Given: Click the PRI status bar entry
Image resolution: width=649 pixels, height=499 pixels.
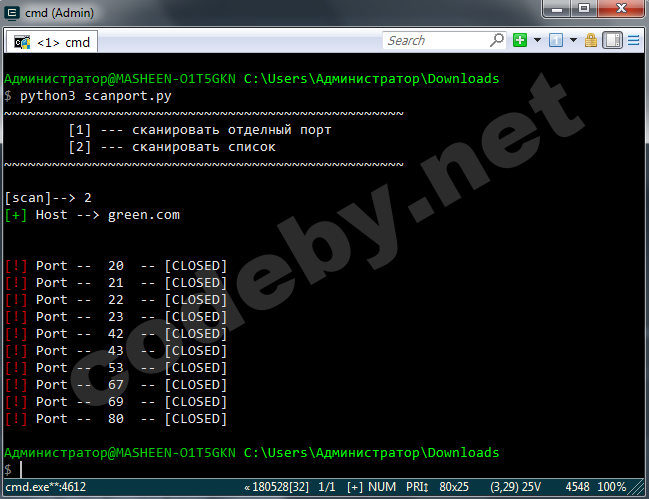Looking at the screenshot, I should tap(417, 487).
